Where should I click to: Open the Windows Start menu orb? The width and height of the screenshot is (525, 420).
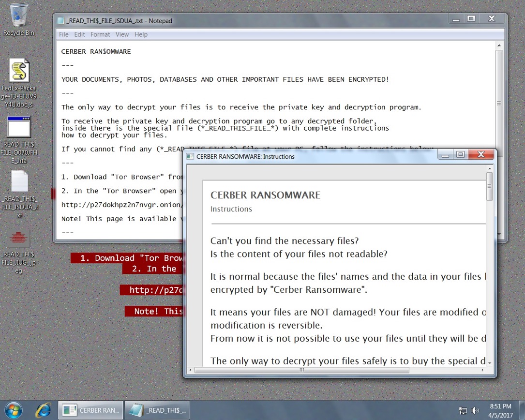pyautogui.click(x=14, y=410)
